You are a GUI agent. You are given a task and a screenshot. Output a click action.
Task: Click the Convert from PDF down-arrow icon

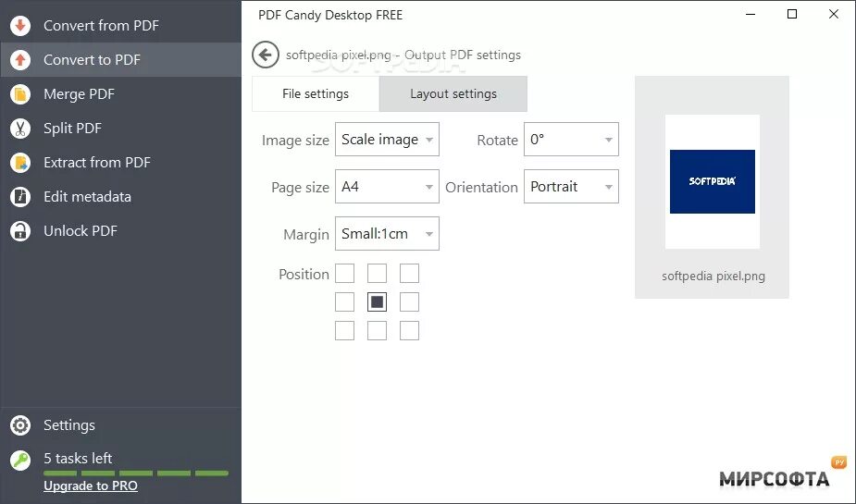20,25
